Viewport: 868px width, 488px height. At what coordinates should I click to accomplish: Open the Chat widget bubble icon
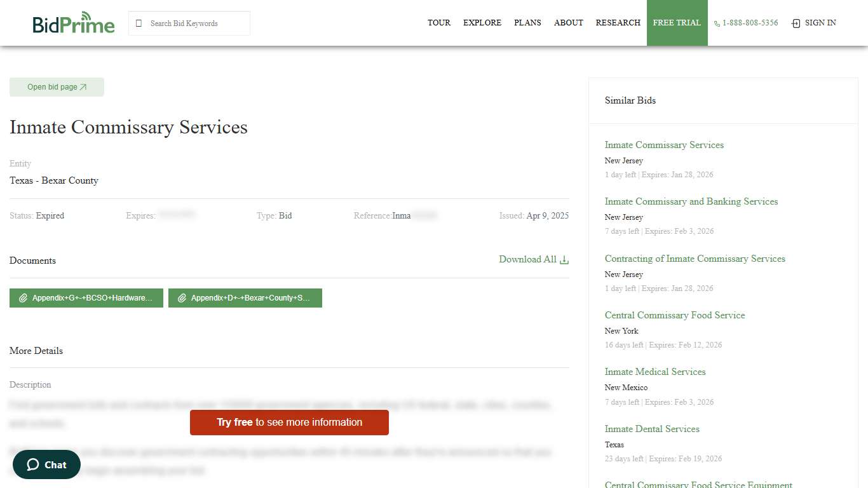[33, 464]
